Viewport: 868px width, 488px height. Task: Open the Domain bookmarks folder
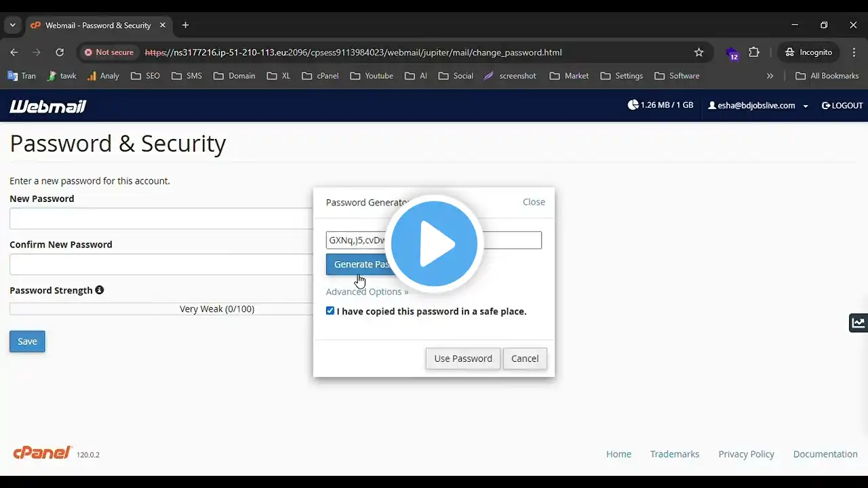click(x=235, y=76)
